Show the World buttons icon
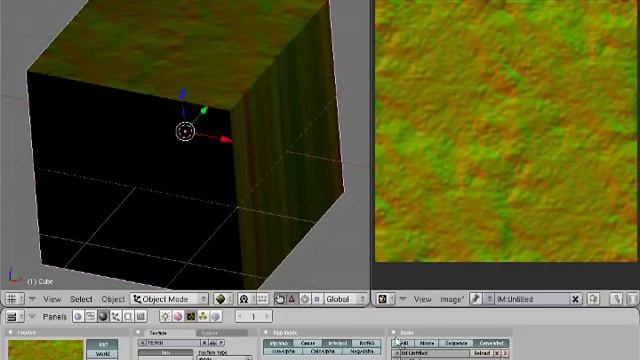640x360 pixels. (x=216, y=316)
